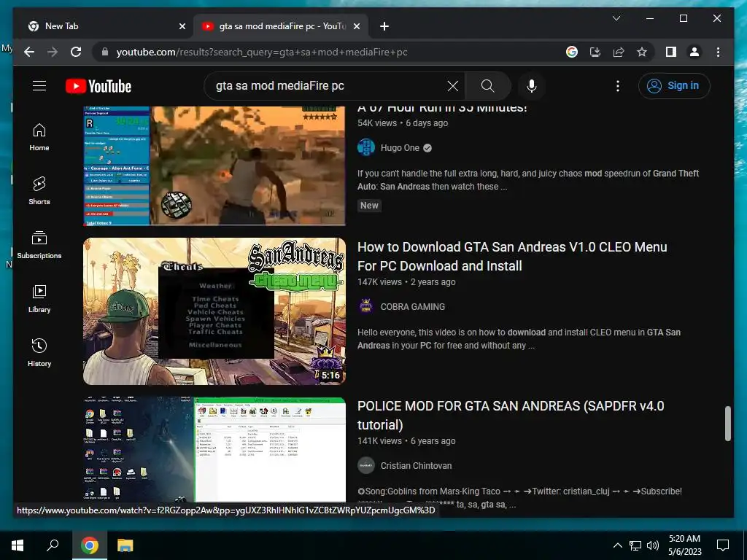Click the Sign in button
The image size is (747, 560).
(673, 86)
